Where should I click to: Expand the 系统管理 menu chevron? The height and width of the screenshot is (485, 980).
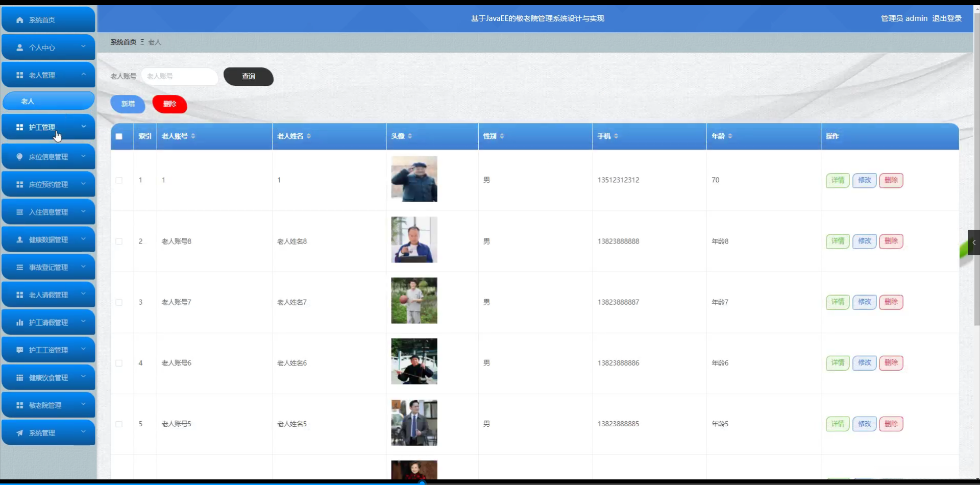83,432
